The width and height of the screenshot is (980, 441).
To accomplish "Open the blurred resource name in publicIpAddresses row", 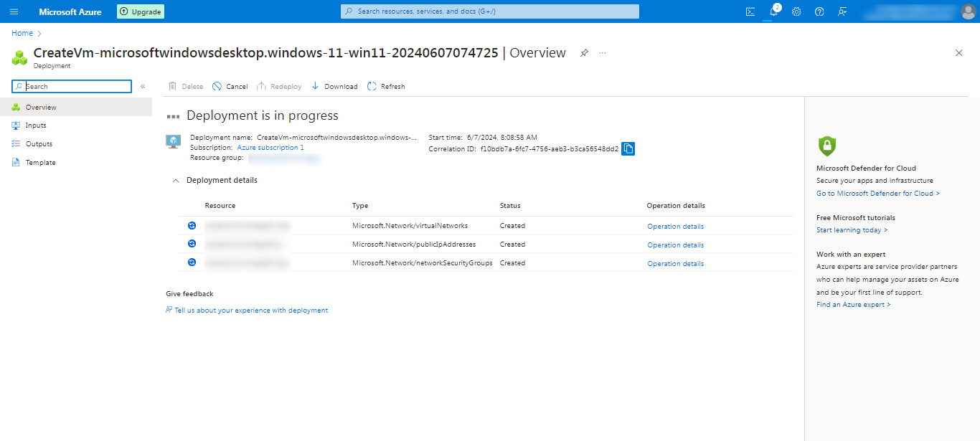I will 242,244.
